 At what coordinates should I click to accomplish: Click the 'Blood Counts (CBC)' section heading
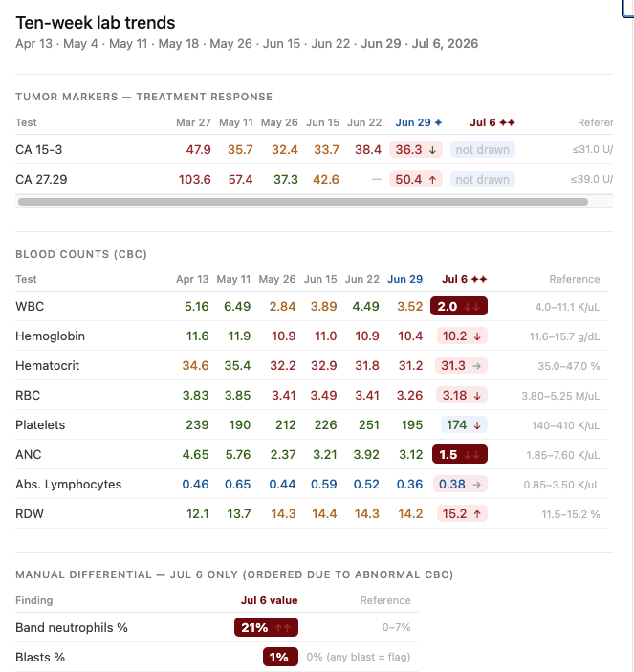[x=81, y=254]
